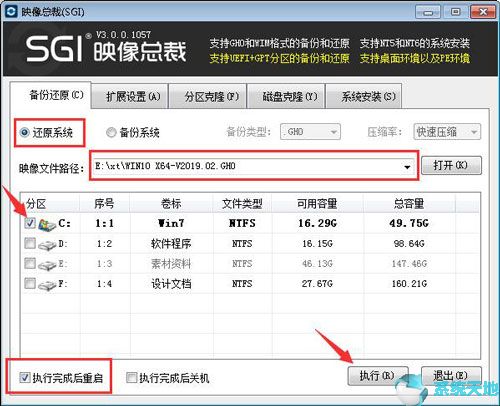500x406 pixels.
Task: Click serial number 1:2
Action: tap(104, 244)
